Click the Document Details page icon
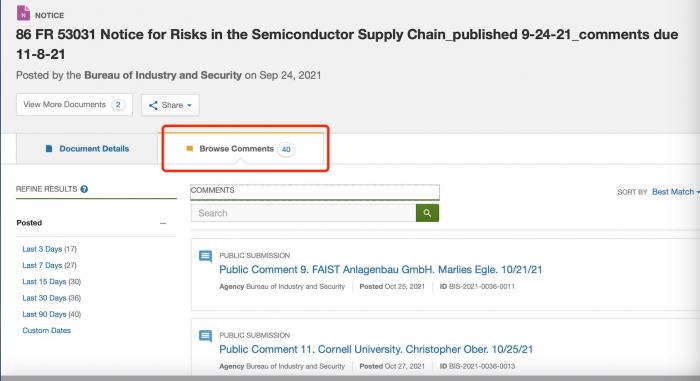Viewport: 700px width, 381px height. coord(49,148)
